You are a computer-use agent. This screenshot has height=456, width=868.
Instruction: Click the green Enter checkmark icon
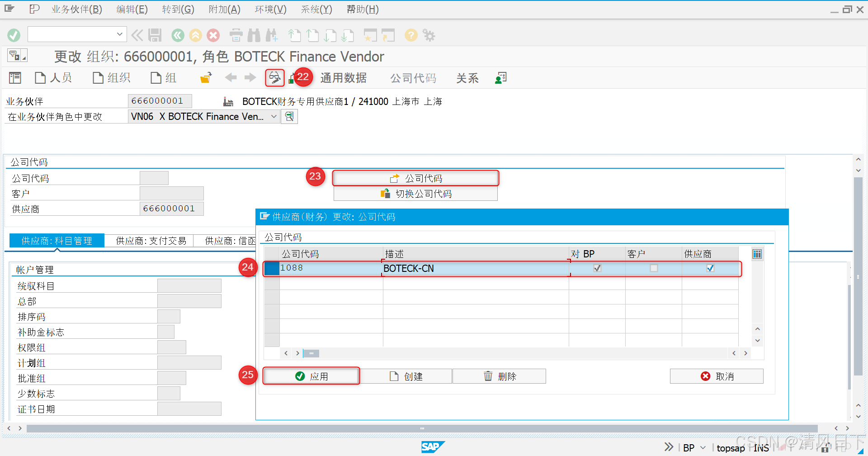pyautogui.click(x=14, y=35)
